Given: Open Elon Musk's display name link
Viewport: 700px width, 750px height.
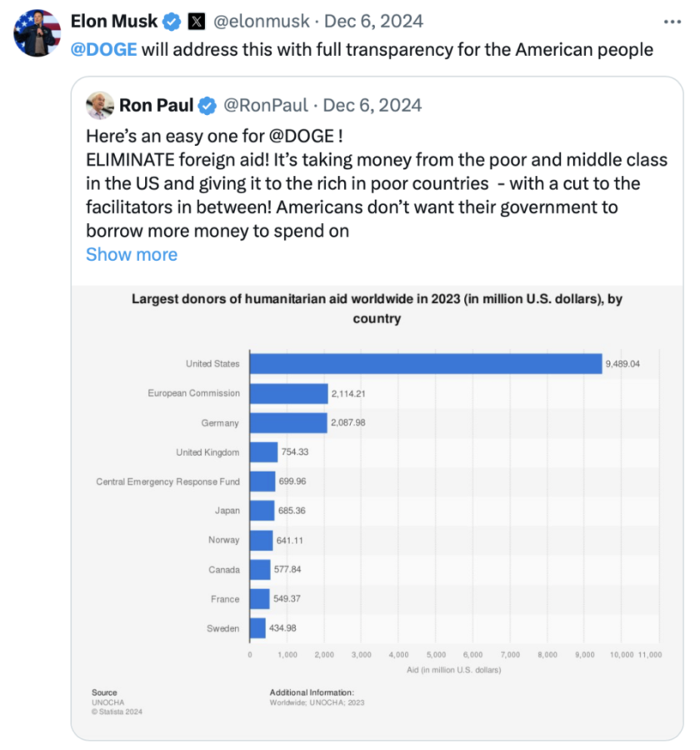Looking at the screenshot, I should 113,21.
